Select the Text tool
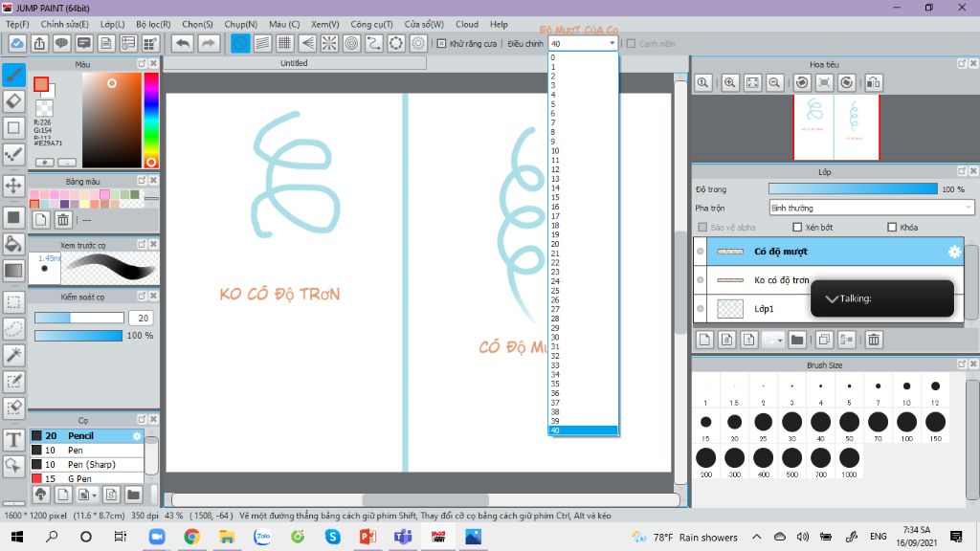Screen dimensions: 980x551 13,440
